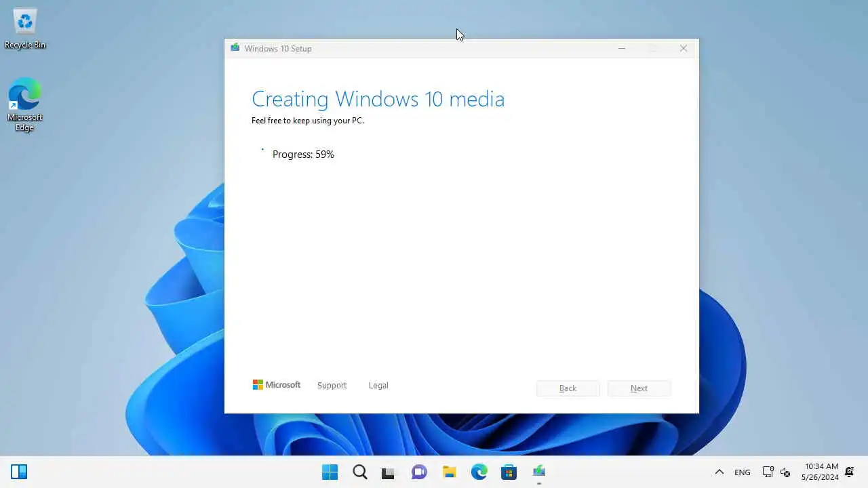Click the disabled Next button
Viewport: 868px width, 488px height.
click(639, 388)
